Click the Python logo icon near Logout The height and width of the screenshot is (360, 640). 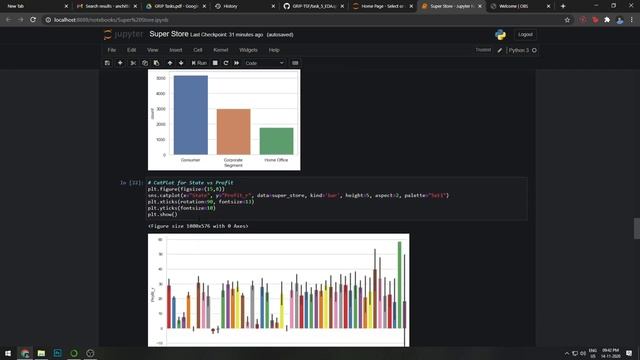coord(500,35)
